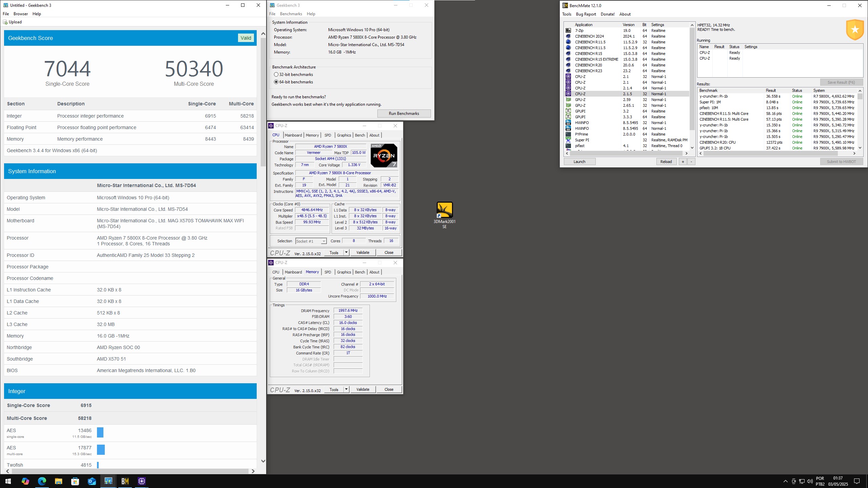Click the Run Benchmarks button
This screenshot has width=868, height=488.
(404, 114)
